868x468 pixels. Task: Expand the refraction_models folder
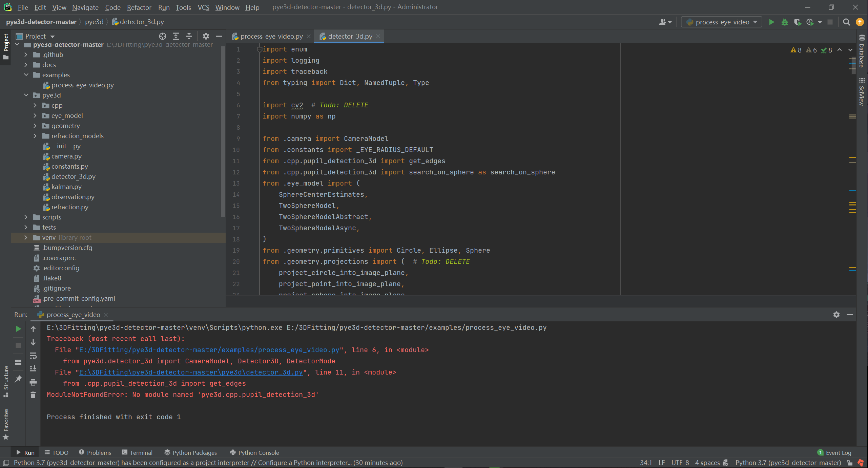35,136
